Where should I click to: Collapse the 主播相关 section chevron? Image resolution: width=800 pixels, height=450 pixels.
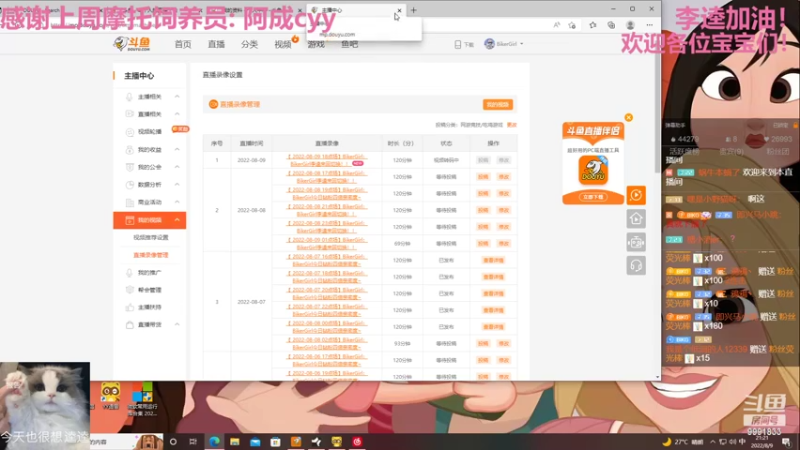177,96
